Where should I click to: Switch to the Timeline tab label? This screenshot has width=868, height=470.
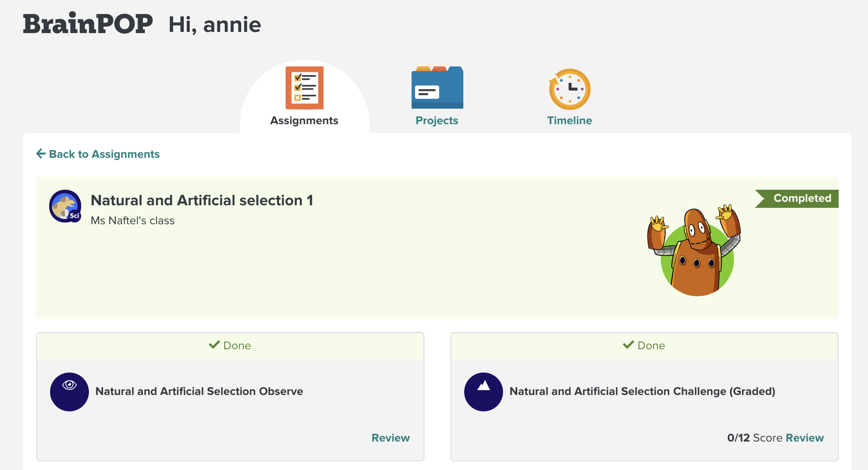[x=569, y=120]
